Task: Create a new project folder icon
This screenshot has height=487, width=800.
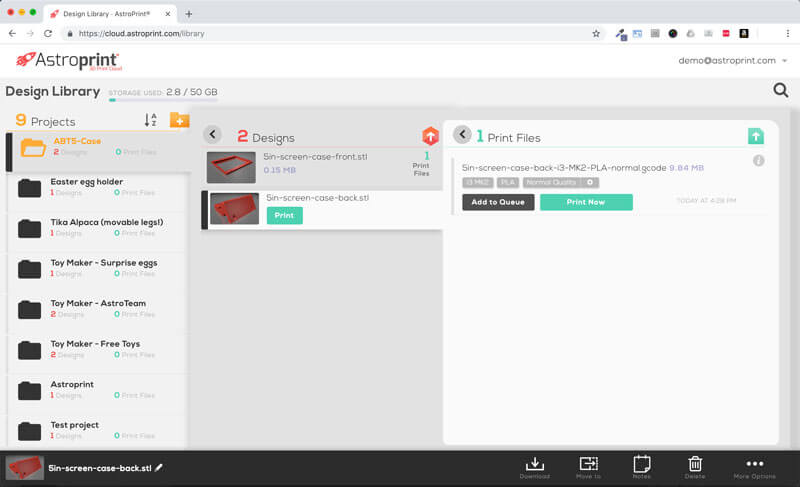Action: coord(179,120)
